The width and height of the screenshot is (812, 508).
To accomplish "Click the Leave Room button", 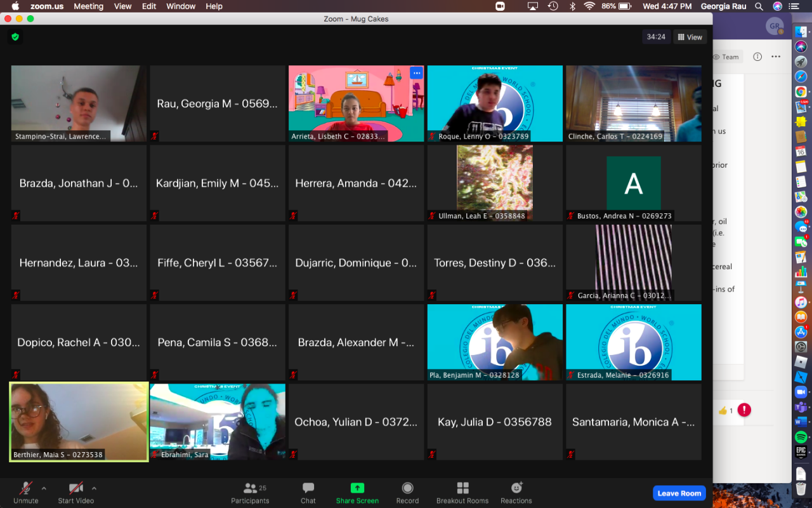I will coord(679,493).
